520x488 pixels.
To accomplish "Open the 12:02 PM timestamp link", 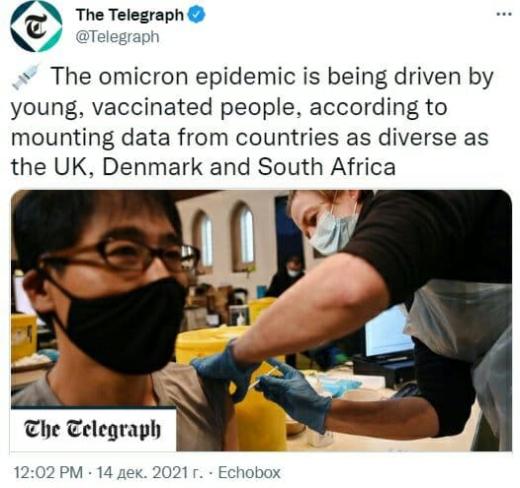I will 48,473.
